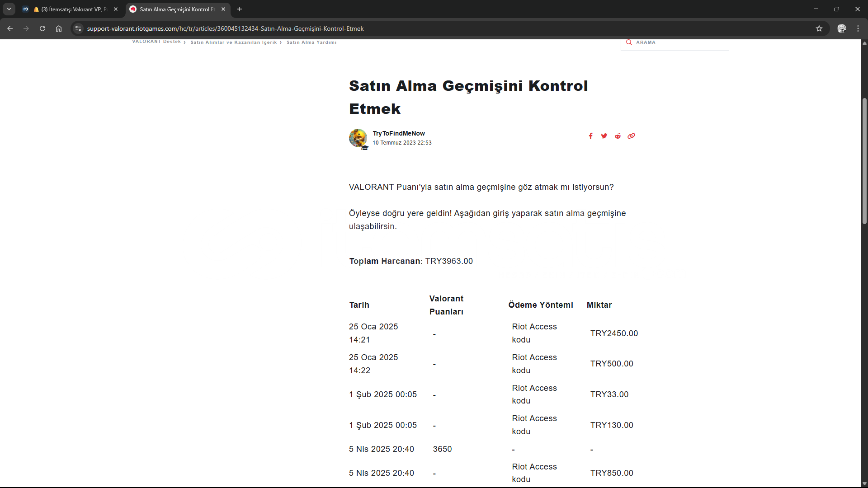Screen dimensions: 868x488
Task: Open Satın Alma Yardımı breadcrumb link
Action: pyautogui.click(x=311, y=42)
